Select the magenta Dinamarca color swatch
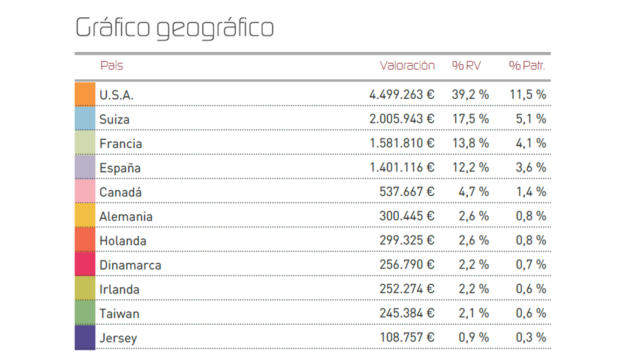621x364 pixels. [x=85, y=264]
